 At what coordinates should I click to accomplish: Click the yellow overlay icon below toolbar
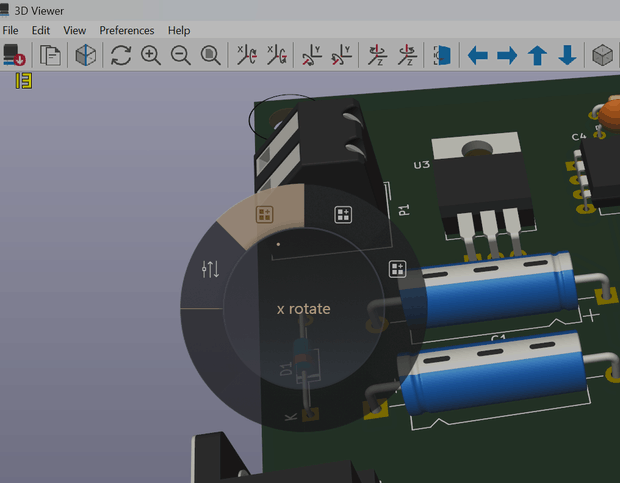(24, 81)
